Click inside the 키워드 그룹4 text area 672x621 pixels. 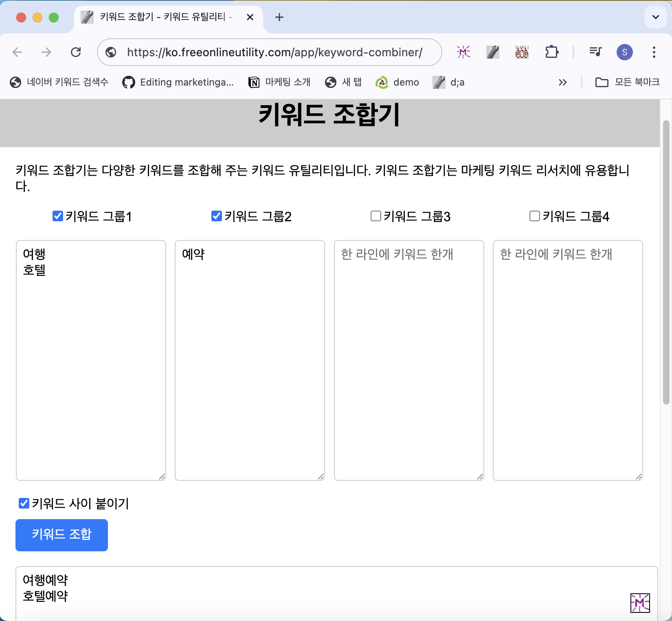pyautogui.click(x=568, y=360)
